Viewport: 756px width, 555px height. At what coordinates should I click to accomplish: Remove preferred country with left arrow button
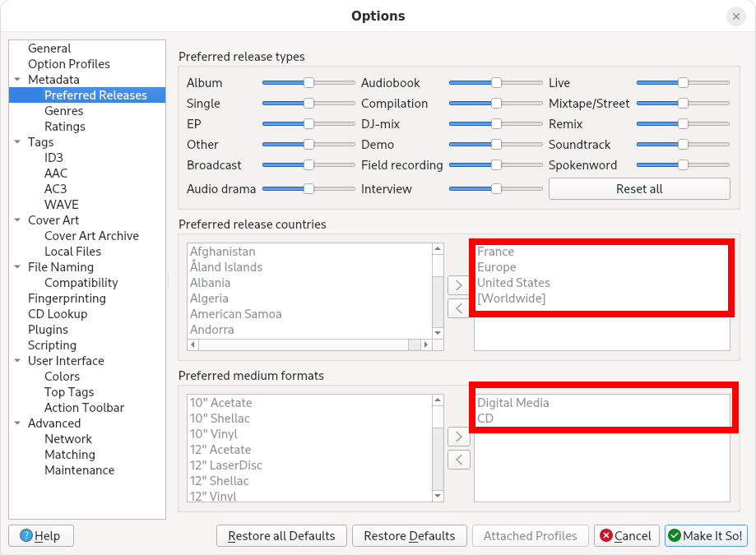[x=459, y=308]
